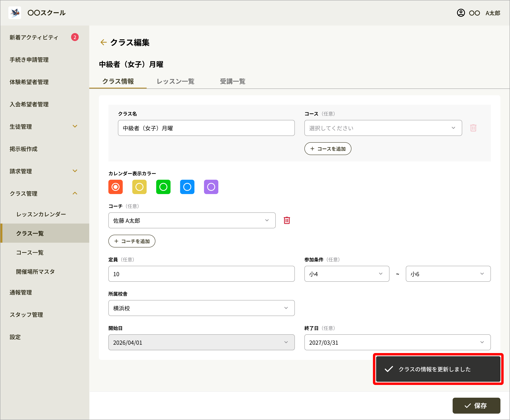Expand the 生徒管理 sidebar menu

[x=44, y=127]
